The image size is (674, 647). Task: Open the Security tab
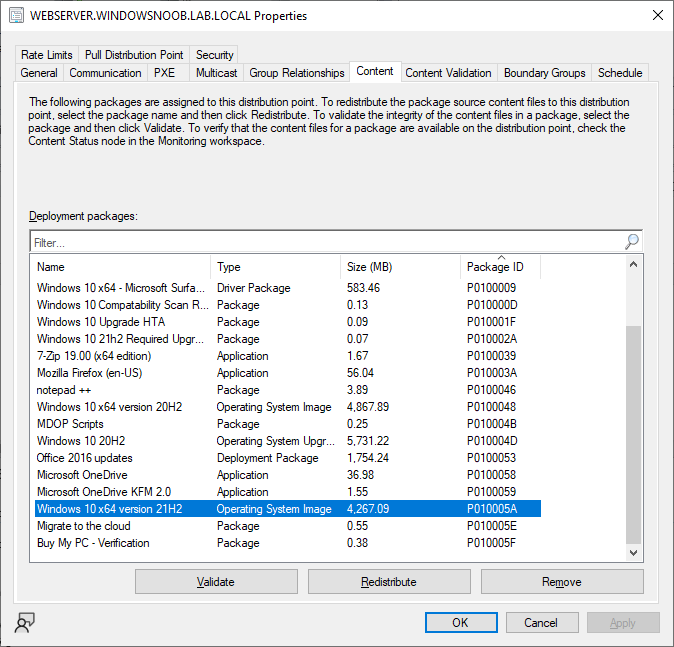click(214, 55)
